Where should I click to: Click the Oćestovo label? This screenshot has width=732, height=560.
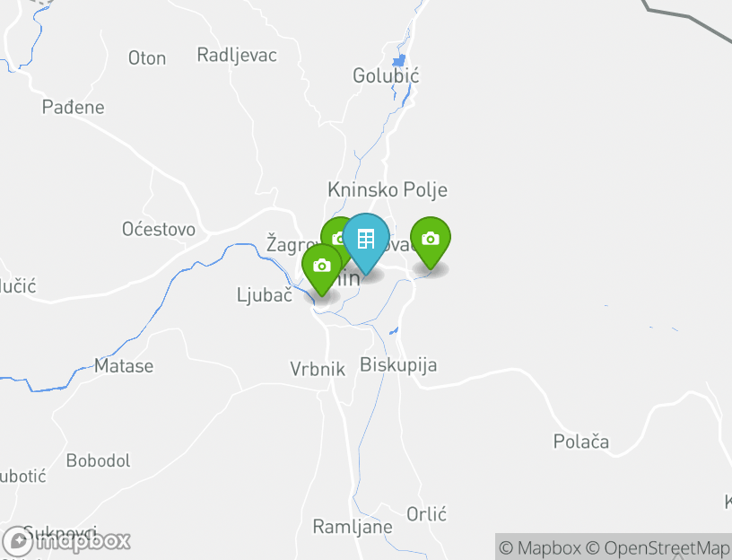coord(159,230)
